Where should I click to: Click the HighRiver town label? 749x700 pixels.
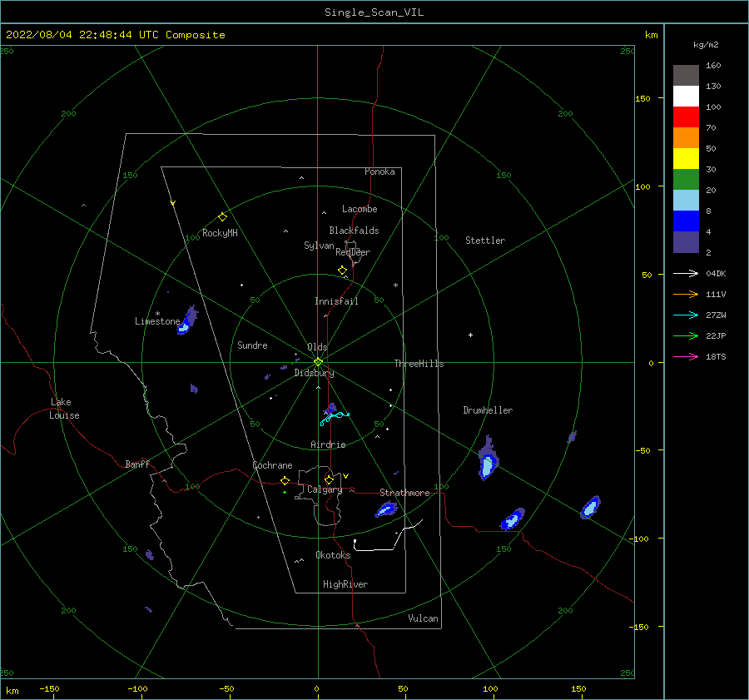(x=345, y=584)
